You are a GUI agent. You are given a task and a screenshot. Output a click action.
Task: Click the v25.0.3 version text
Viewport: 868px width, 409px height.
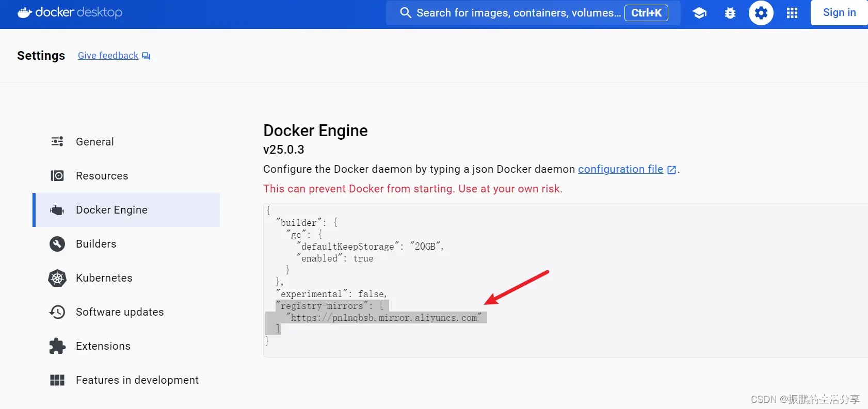tap(284, 150)
